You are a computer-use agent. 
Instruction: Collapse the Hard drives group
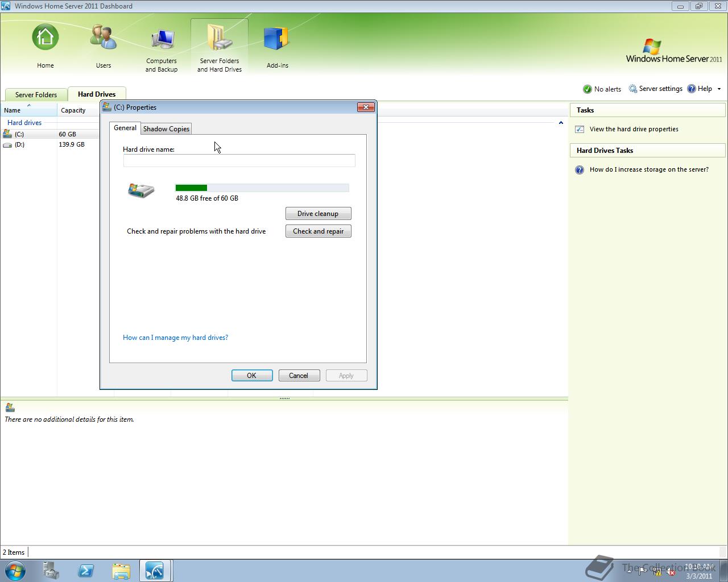pos(561,123)
